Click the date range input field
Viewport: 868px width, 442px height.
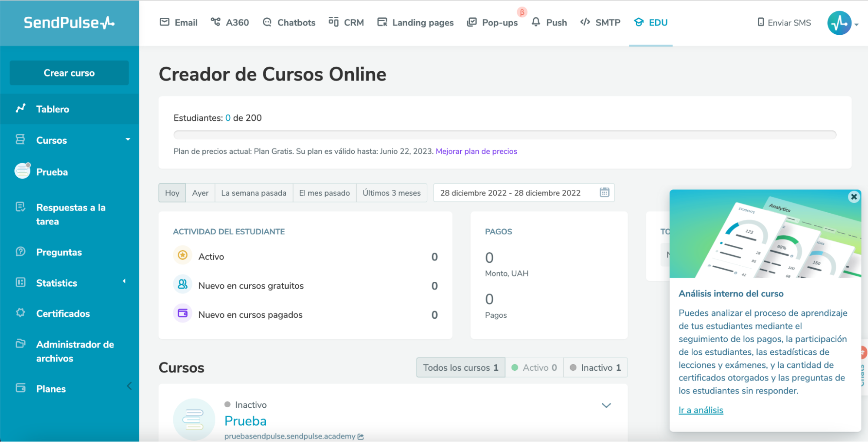click(524, 193)
